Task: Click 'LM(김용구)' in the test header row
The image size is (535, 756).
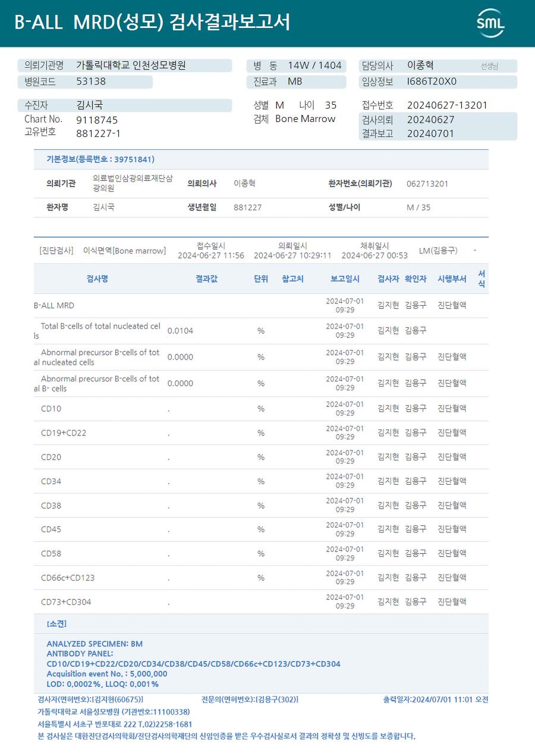Action: click(438, 251)
